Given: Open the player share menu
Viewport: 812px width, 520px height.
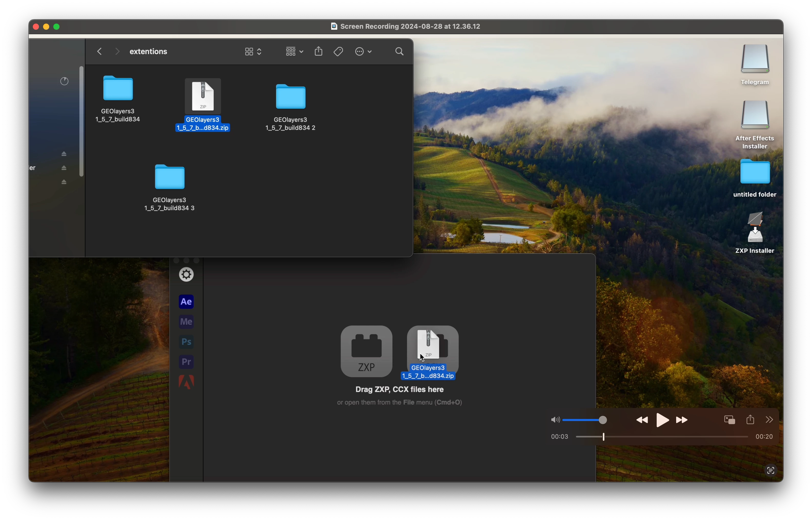Looking at the screenshot, I should pyautogui.click(x=750, y=420).
